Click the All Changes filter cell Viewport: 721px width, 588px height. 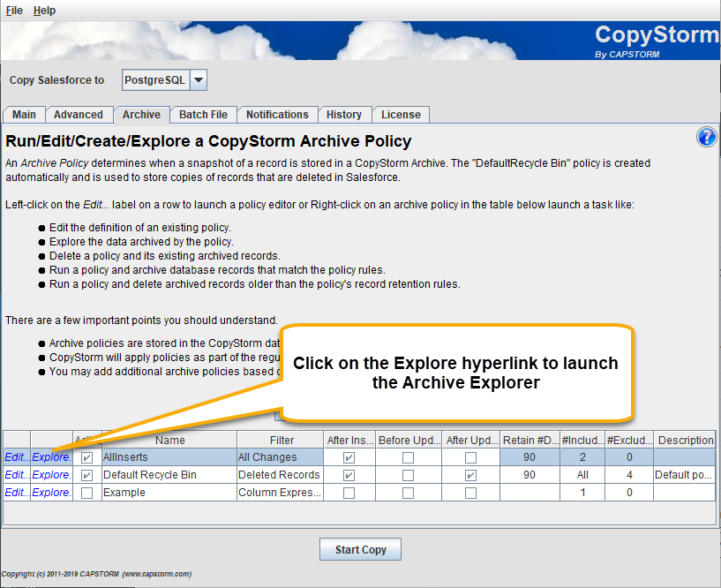click(x=281, y=457)
